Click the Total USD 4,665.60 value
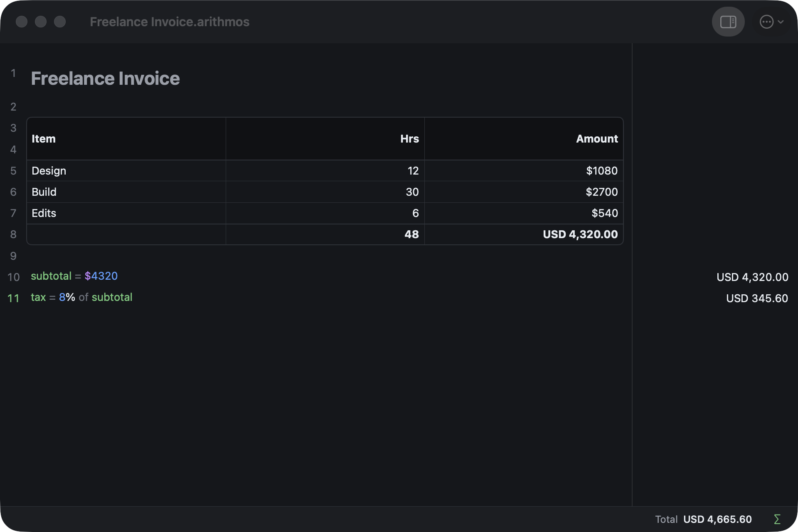This screenshot has height=532, width=798. (717, 519)
